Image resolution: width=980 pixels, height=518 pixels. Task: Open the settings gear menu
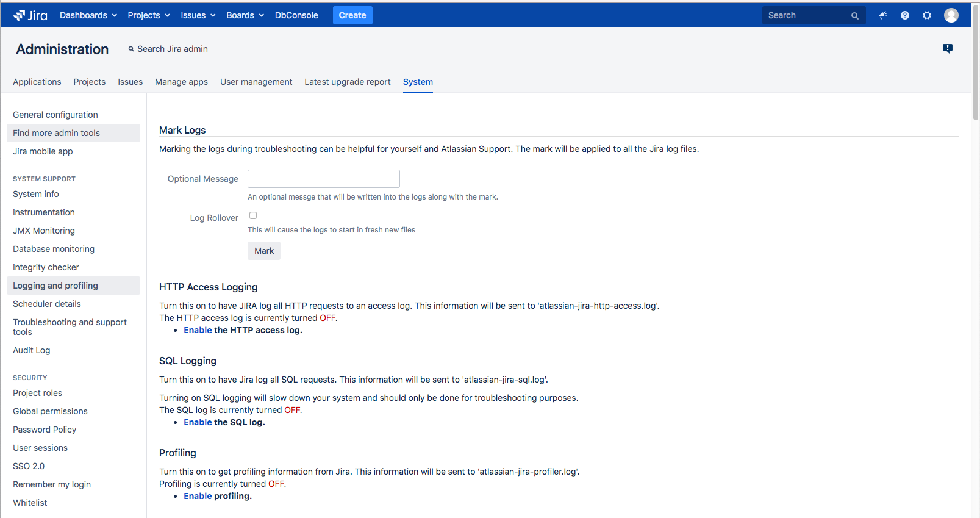coord(927,15)
